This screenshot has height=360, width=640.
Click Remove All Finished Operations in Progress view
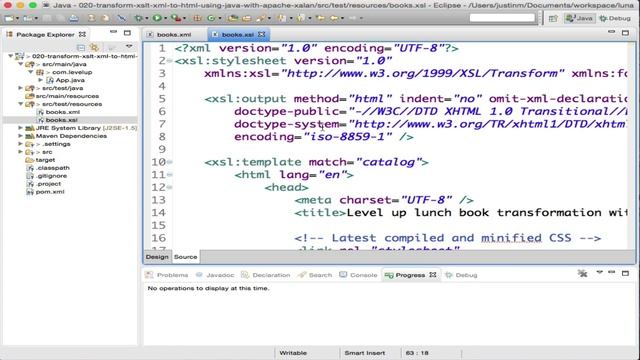[582, 273]
